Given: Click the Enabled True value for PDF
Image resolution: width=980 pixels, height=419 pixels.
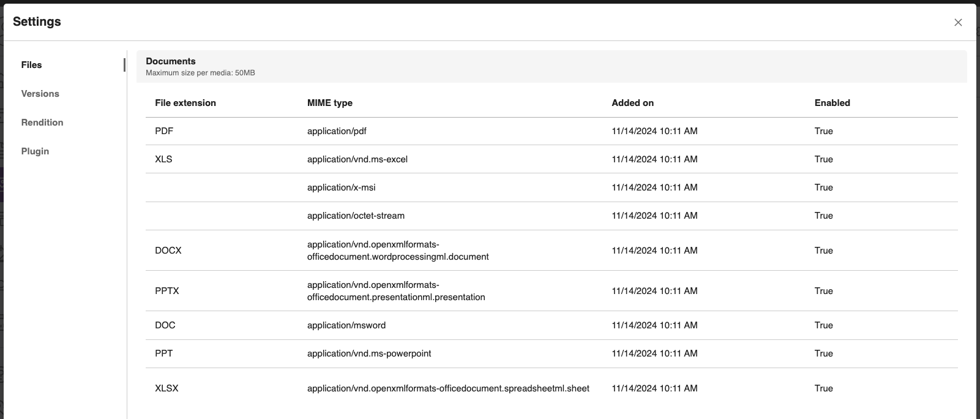Looking at the screenshot, I should (823, 131).
